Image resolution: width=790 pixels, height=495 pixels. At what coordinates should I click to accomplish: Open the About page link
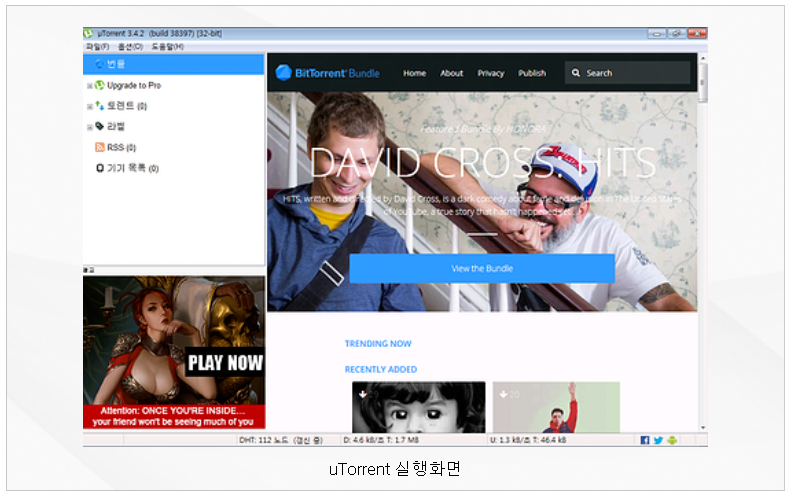[451, 73]
